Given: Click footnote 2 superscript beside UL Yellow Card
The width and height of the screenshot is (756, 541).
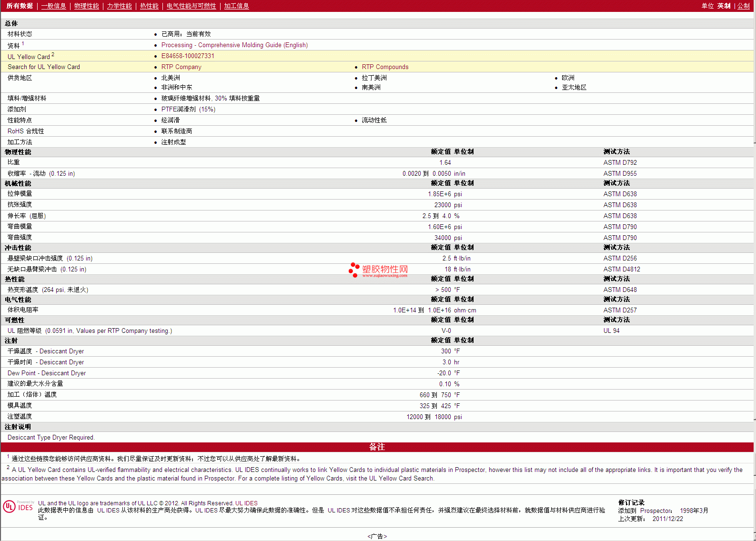Looking at the screenshot, I should pyautogui.click(x=53, y=54).
